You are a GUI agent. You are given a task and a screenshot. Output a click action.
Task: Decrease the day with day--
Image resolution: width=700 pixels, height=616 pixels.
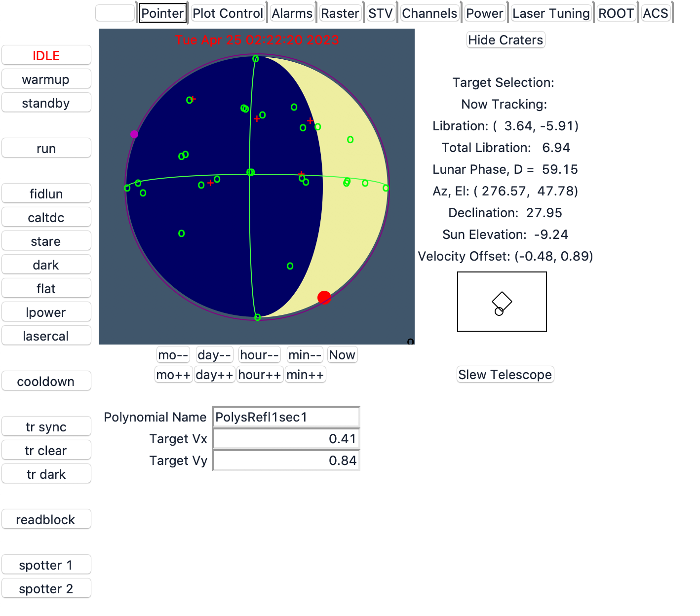point(214,355)
